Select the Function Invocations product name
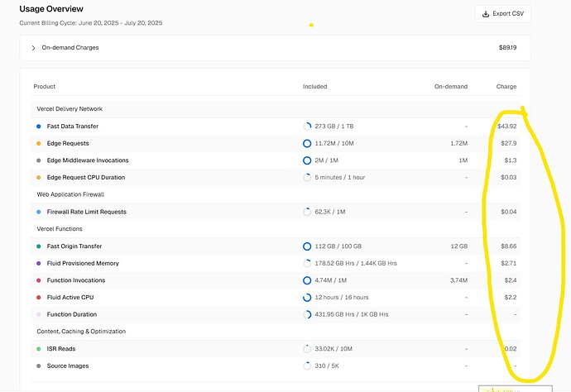Viewport: 571px width, 392px height. (x=76, y=280)
